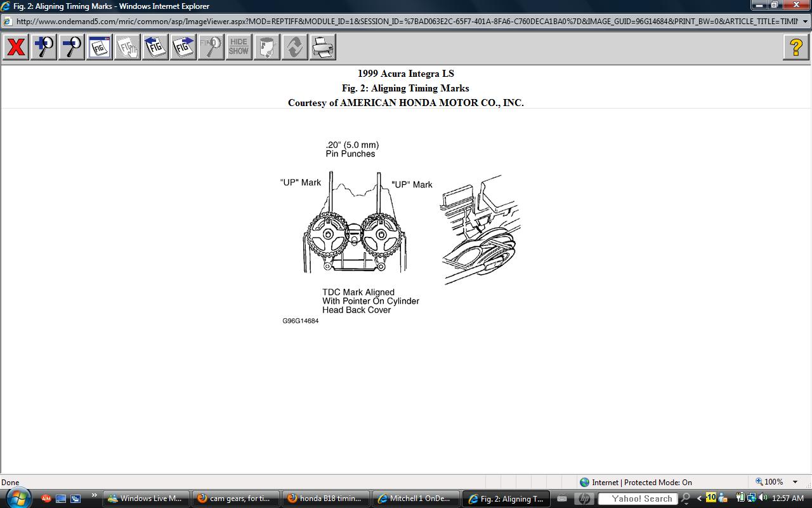812x508 pixels.
Task: Click the red X close figure icon
Action: (x=16, y=47)
